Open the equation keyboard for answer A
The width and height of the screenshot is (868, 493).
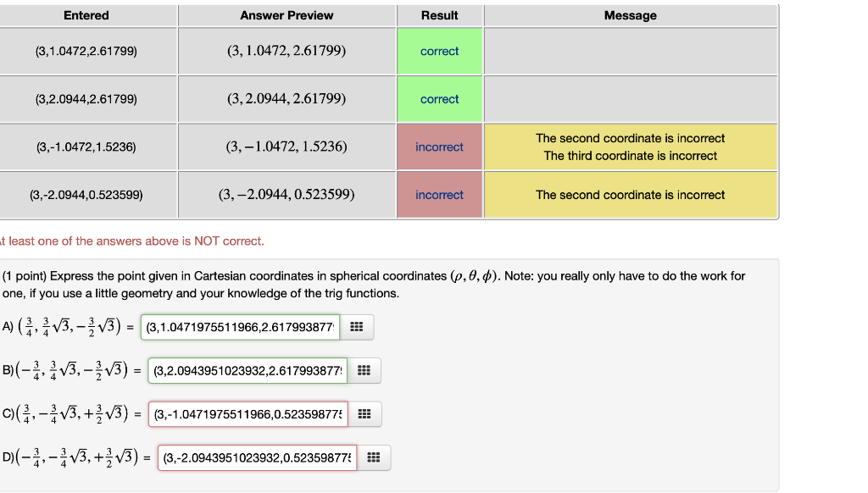click(x=357, y=327)
